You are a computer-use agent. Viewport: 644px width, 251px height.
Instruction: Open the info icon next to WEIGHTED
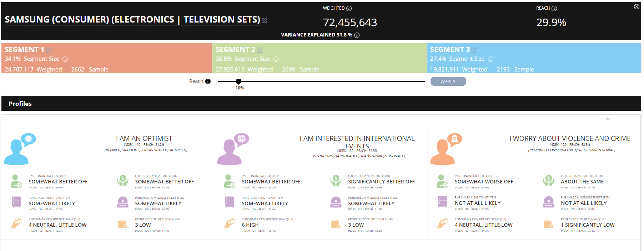point(349,8)
